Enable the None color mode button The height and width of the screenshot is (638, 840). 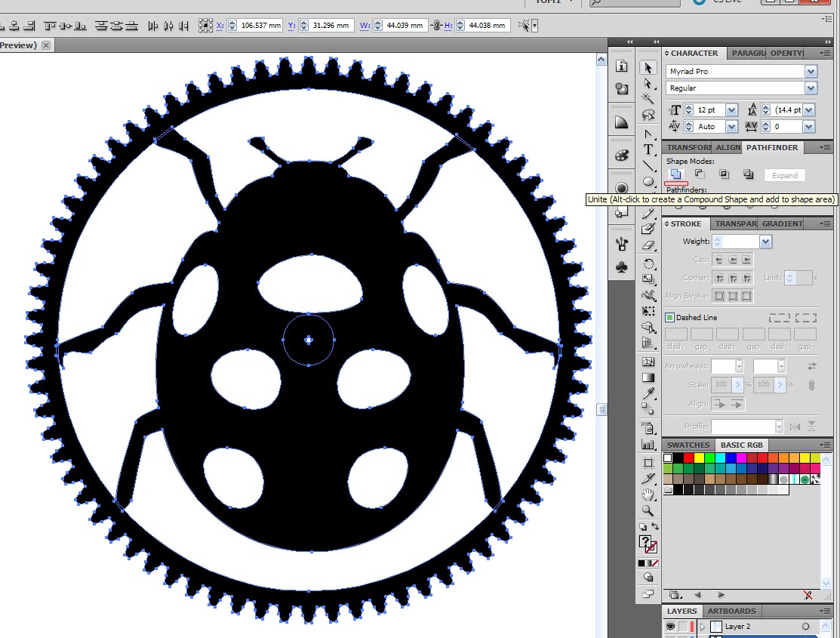pyautogui.click(x=655, y=563)
